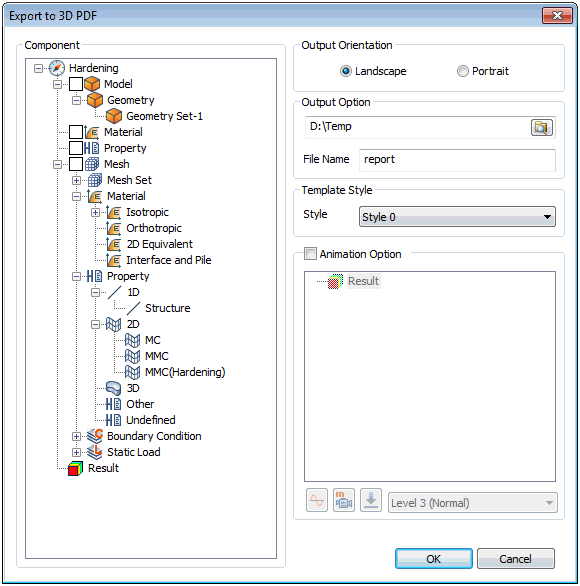
Task: Click the Cancel button
Action: tap(516, 559)
